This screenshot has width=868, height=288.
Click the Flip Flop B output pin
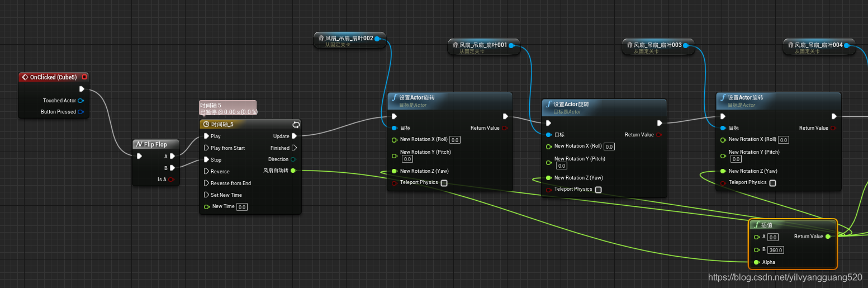pyautogui.click(x=172, y=168)
